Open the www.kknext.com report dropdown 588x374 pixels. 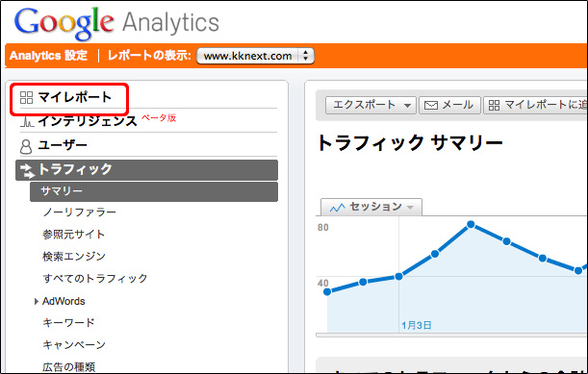coord(255,56)
